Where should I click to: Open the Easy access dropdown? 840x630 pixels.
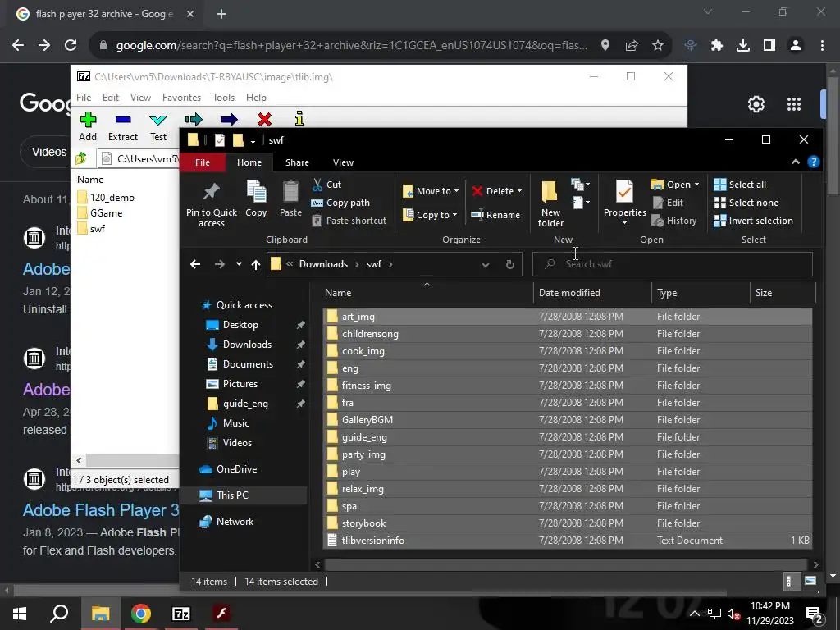pos(581,202)
